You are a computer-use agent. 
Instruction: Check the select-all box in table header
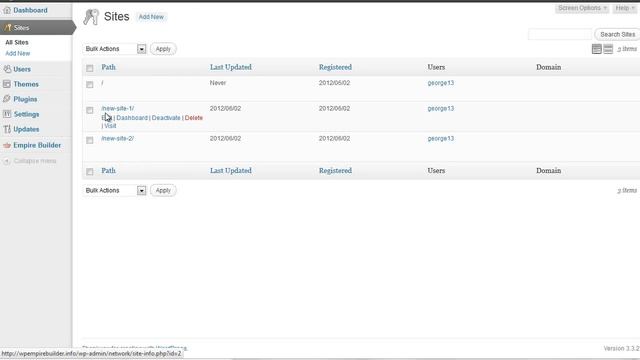point(90,68)
